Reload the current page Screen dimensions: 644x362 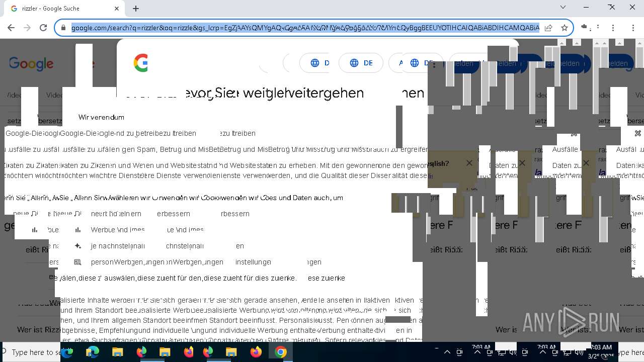coord(43,28)
